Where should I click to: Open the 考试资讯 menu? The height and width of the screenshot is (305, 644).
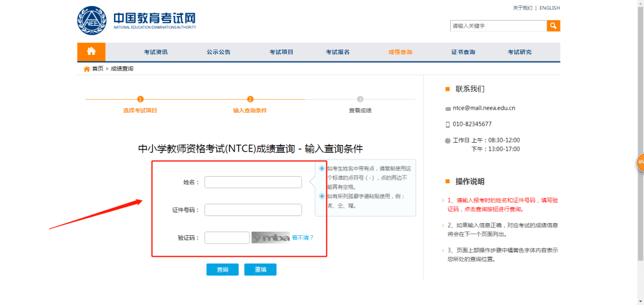point(156,52)
